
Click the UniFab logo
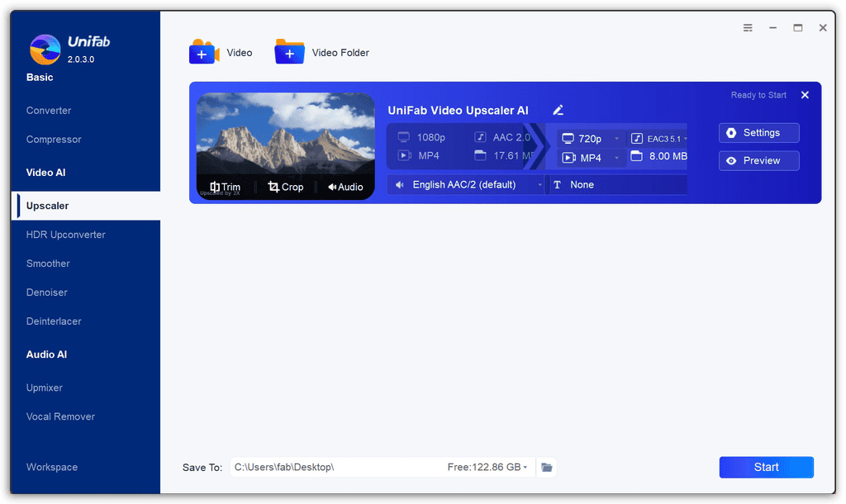click(x=45, y=49)
